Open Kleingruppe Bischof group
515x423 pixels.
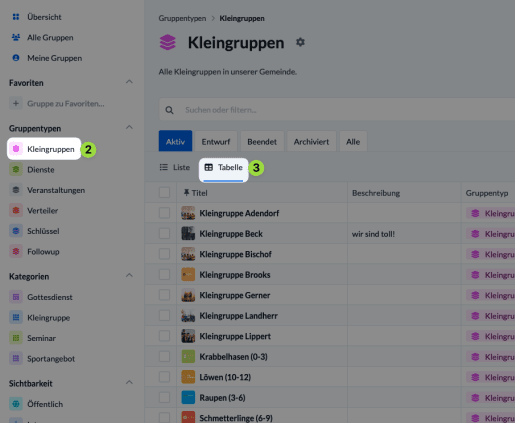(235, 254)
